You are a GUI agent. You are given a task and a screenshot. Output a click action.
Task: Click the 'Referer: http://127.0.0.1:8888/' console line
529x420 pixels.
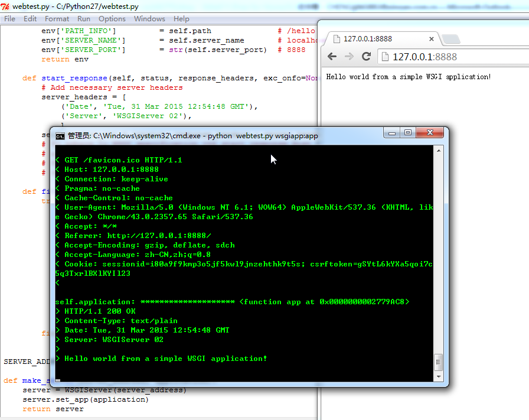click(x=133, y=236)
